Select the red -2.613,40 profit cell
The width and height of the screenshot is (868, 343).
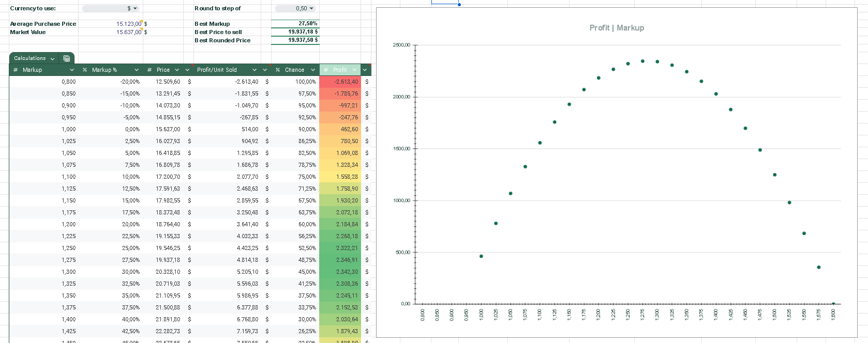click(x=339, y=82)
